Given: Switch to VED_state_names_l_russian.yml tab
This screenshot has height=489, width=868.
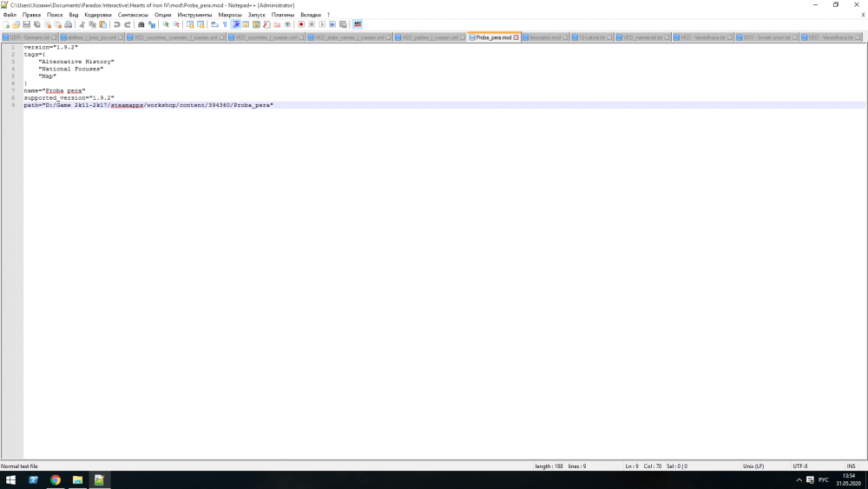Looking at the screenshot, I should coord(349,37).
